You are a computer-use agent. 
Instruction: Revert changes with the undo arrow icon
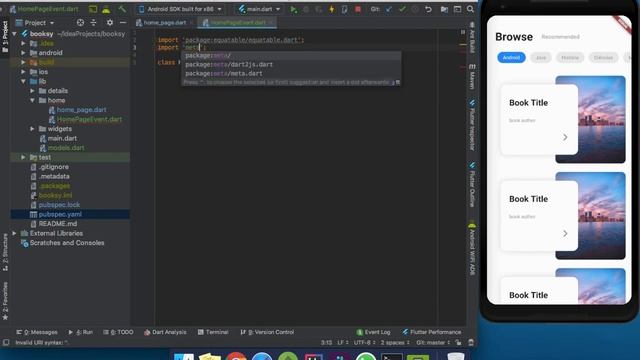(428, 9)
